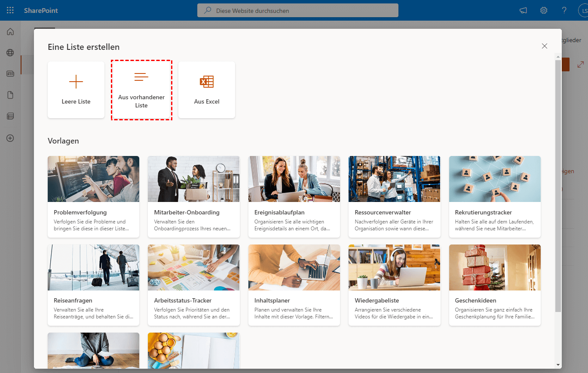Viewport: 588px width, 373px height.
Task: Choose the Aus Excel option
Action: click(x=207, y=90)
